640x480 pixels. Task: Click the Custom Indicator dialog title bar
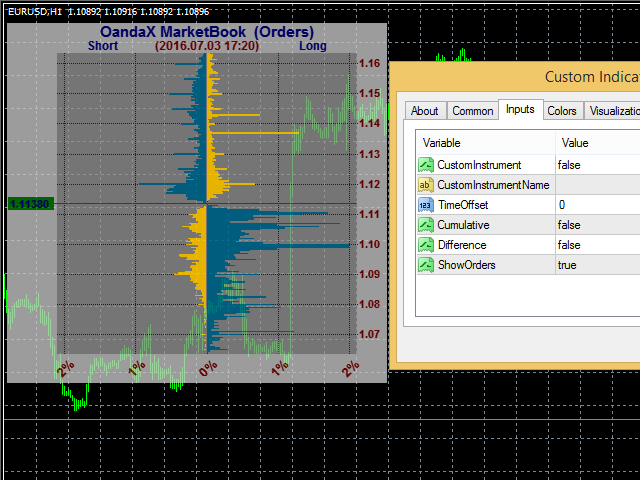(515, 77)
